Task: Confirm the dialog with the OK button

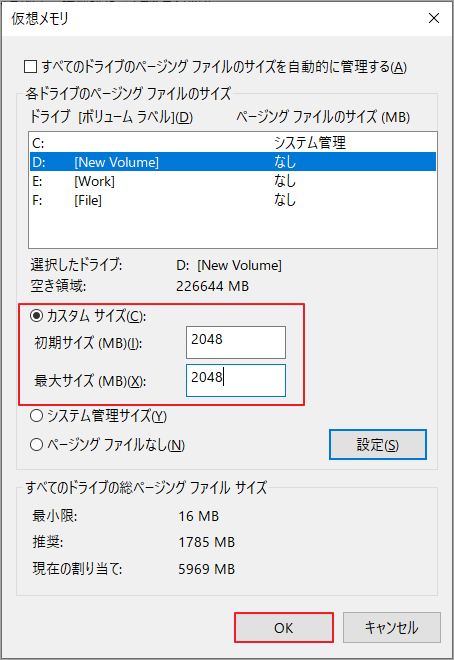Action: (284, 628)
